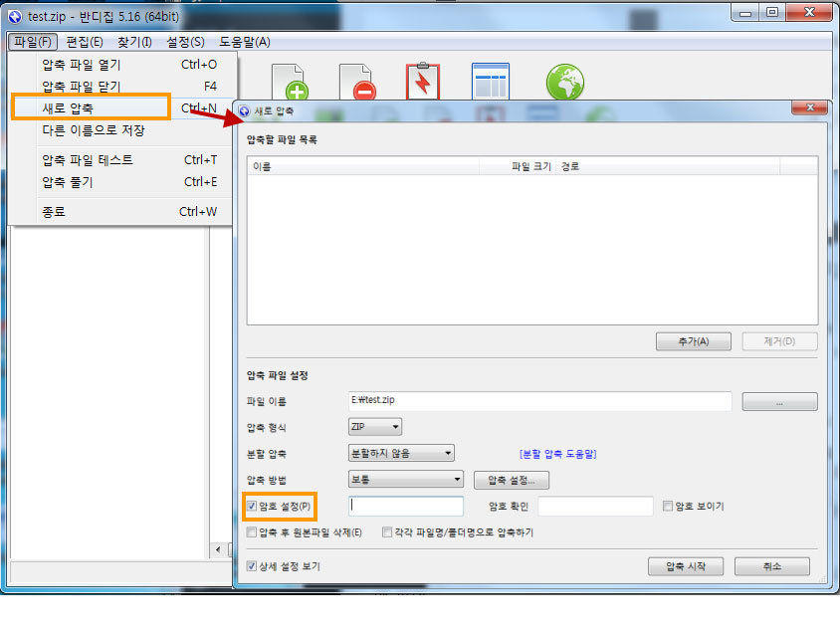Click the 경로 column header
Viewport: 840px width, 633px height.
point(668,166)
